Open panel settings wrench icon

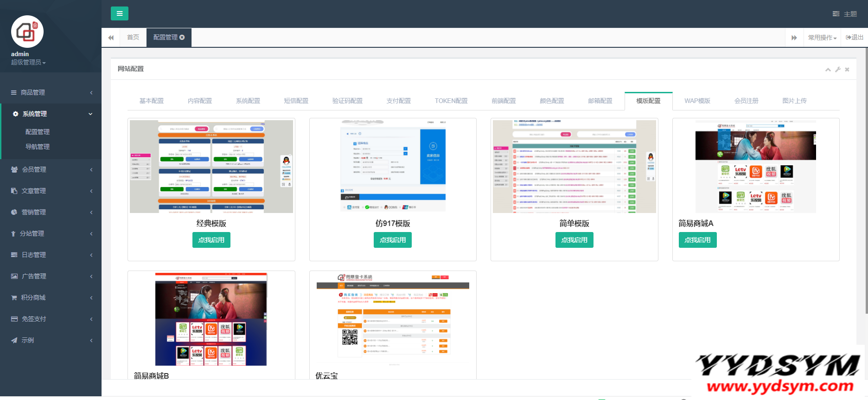point(838,70)
